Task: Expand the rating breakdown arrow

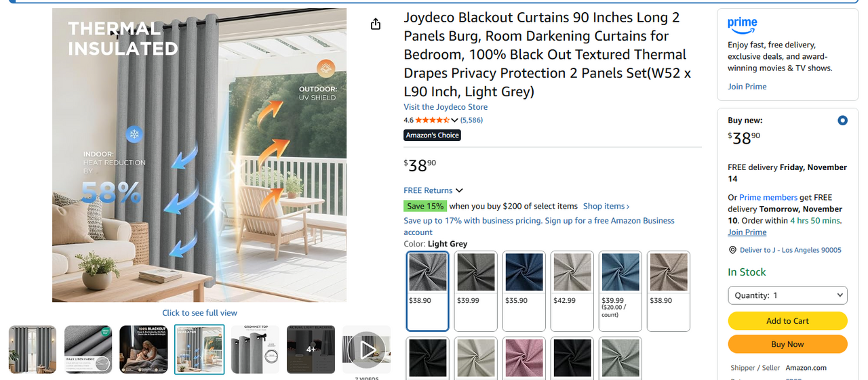Action: (454, 121)
